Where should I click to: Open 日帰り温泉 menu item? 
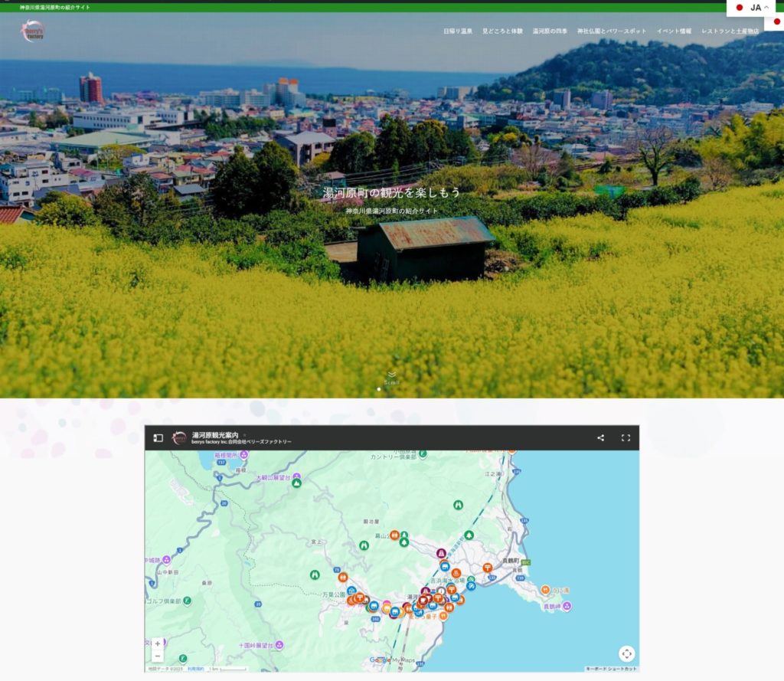pos(458,31)
